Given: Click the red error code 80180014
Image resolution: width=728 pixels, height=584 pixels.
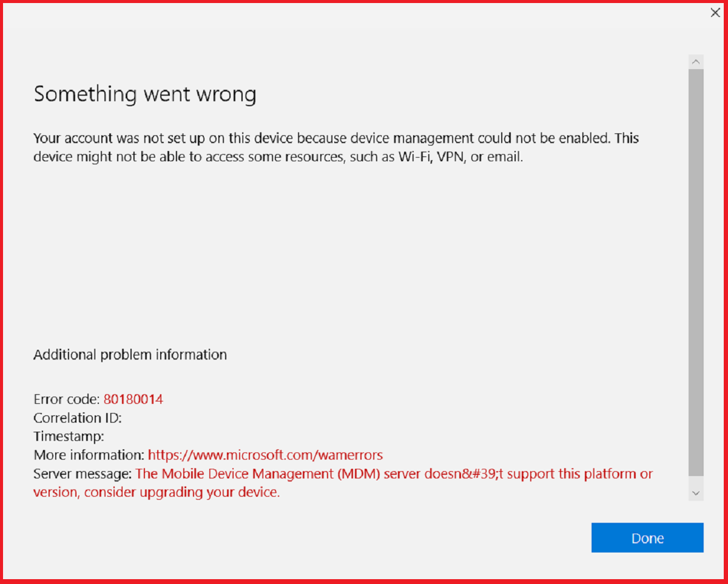Looking at the screenshot, I should pos(133,399).
